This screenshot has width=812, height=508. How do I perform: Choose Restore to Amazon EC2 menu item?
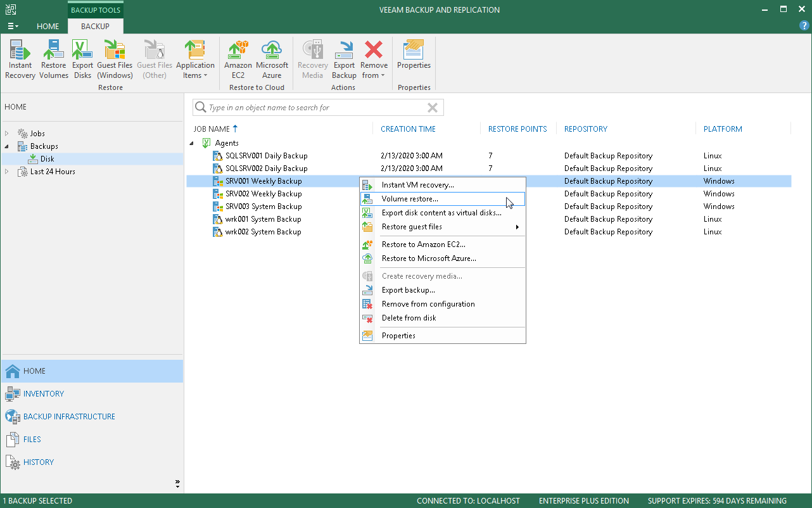(443, 244)
